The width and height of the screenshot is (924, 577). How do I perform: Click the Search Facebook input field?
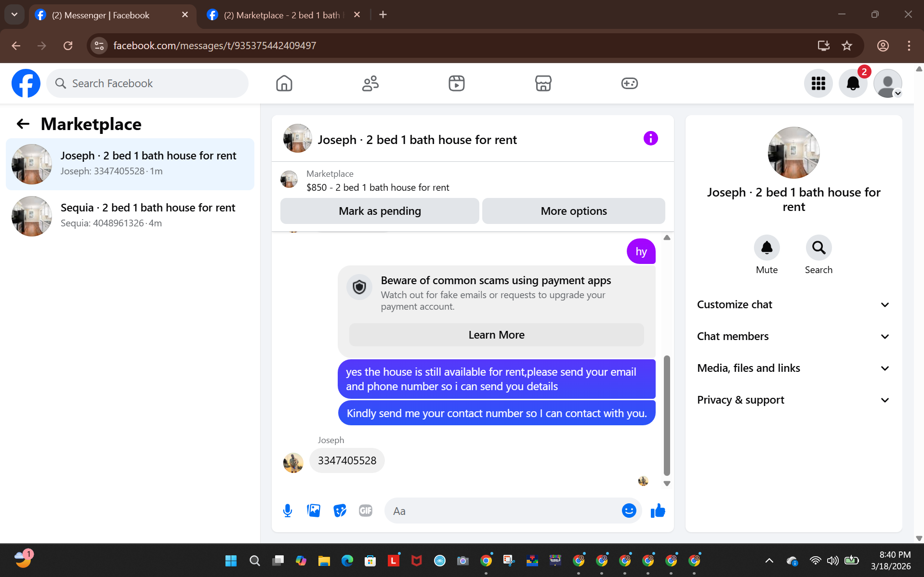[x=147, y=83]
